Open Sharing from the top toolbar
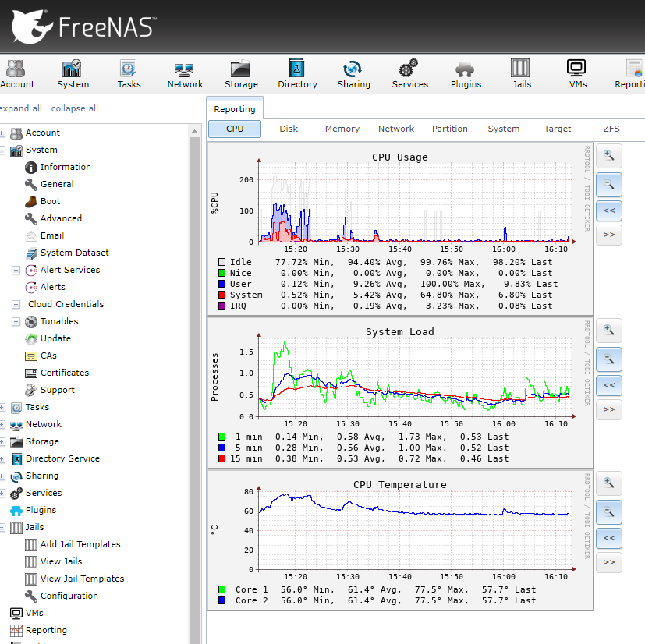The height and width of the screenshot is (644, 645). tap(353, 74)
